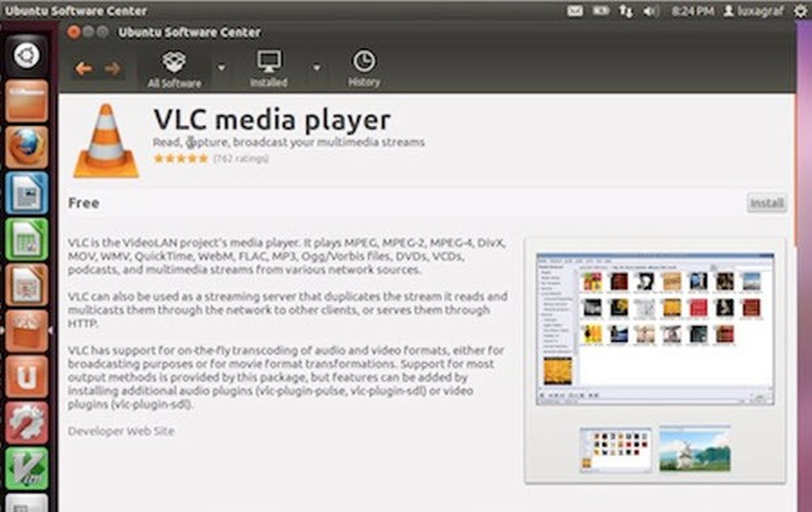Expand the Installed dropdown arrow
The width and height of the screenshot is (812, 512).
point(316,68)
